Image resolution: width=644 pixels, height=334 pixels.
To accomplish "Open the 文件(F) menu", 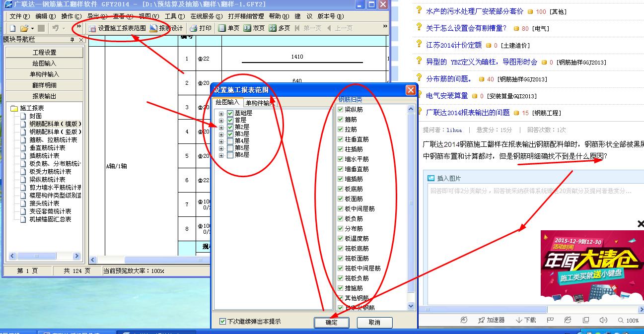I will pos(19,16).
